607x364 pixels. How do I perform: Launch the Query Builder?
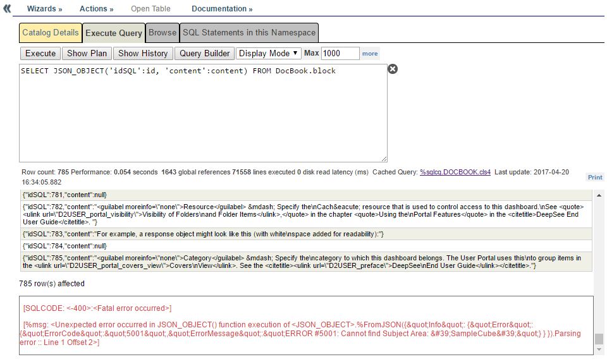click(204, 53)
